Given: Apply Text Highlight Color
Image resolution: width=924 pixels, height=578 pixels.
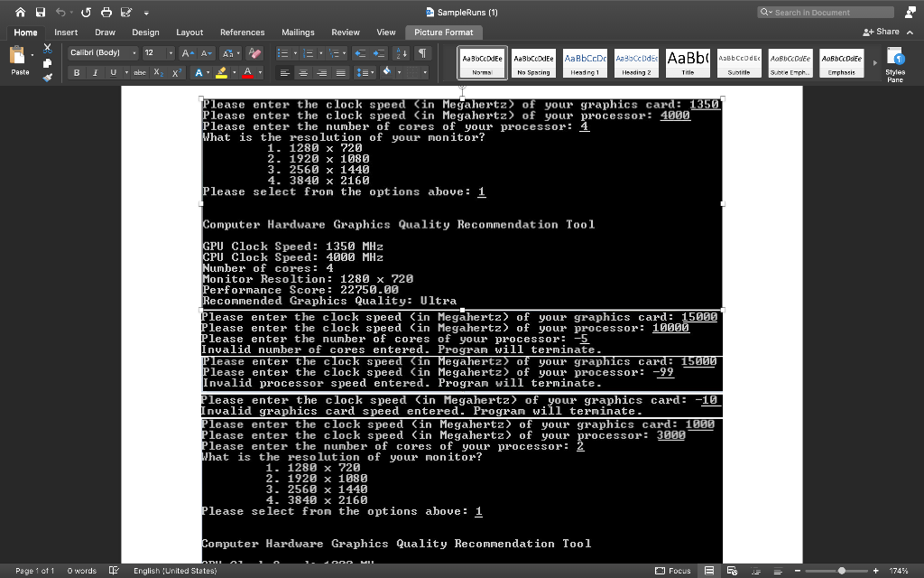Looking at the screenshot, I should pyautogui.click(x=221, y=72).
